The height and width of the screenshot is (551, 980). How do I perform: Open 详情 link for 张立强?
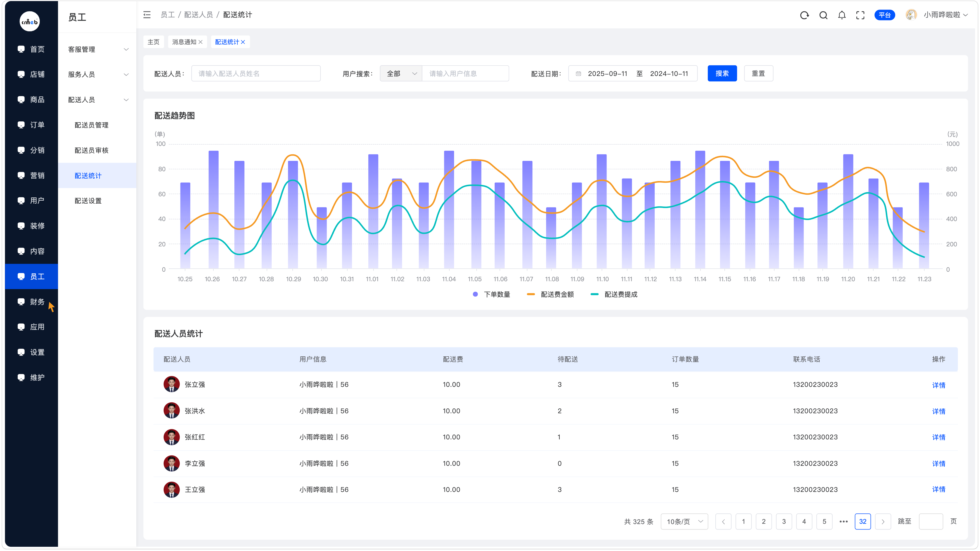[939, 385]
